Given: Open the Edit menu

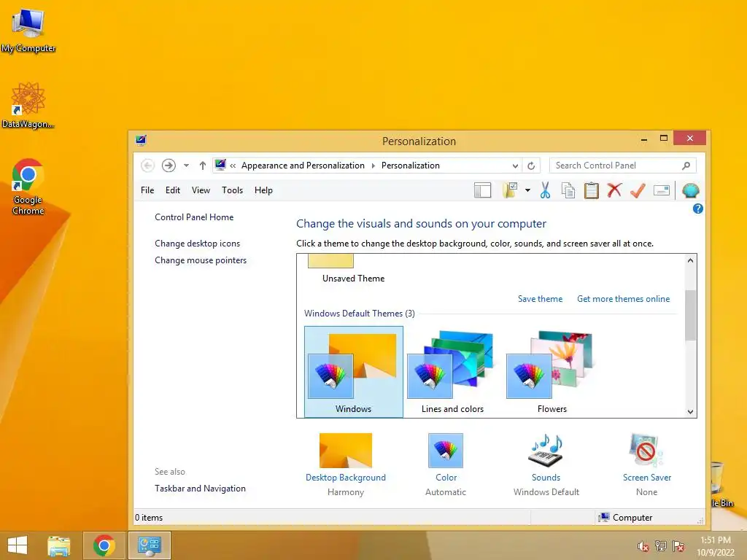Looking at the screenshot, I should [172, 190].
